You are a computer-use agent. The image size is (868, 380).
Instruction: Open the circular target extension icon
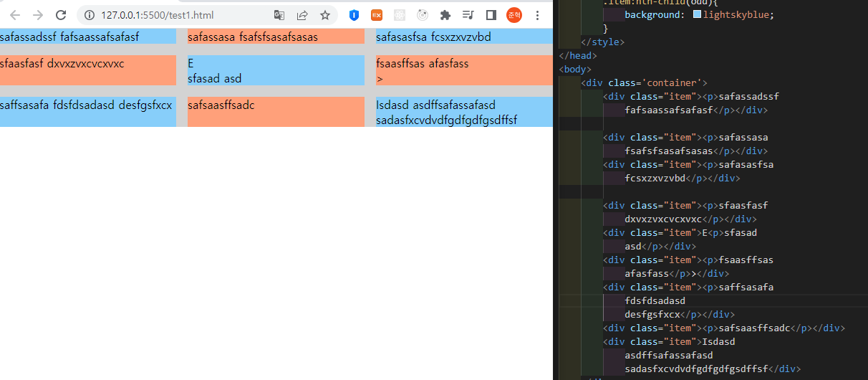tap(423, 15)
